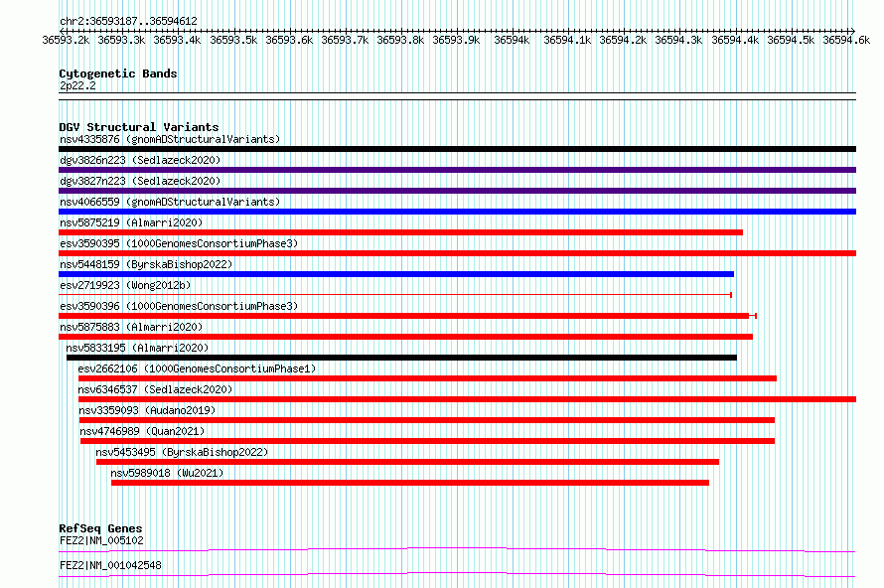Select the black nsv4335876 variant bar
The width and height of the screenshot is (884, 588).
pos(457,149)
